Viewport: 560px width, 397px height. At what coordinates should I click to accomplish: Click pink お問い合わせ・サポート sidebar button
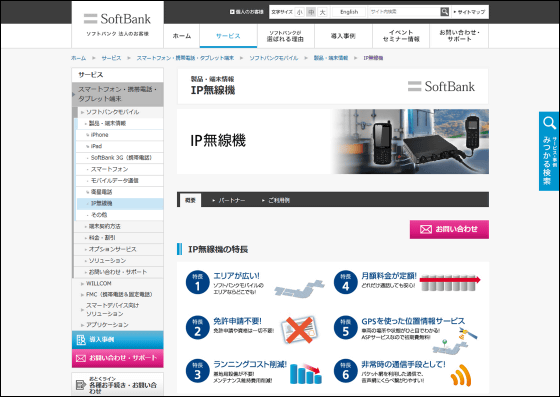118,358
